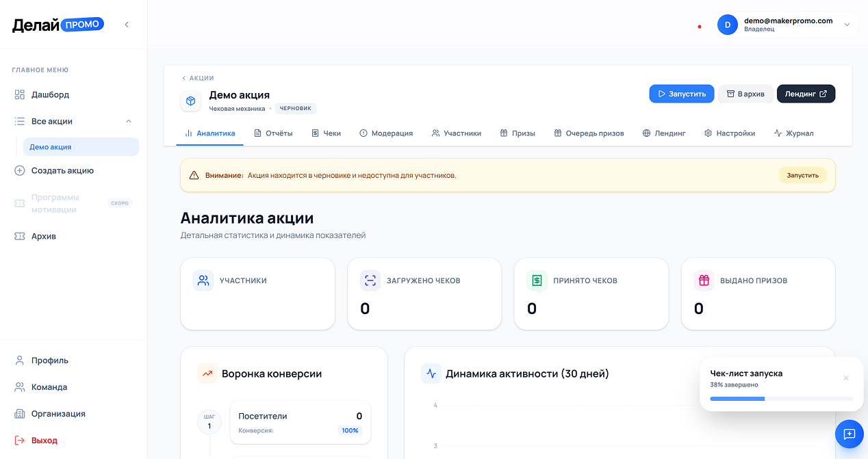
Task: Open the chat support floating button
Action: tap(850, 434)
